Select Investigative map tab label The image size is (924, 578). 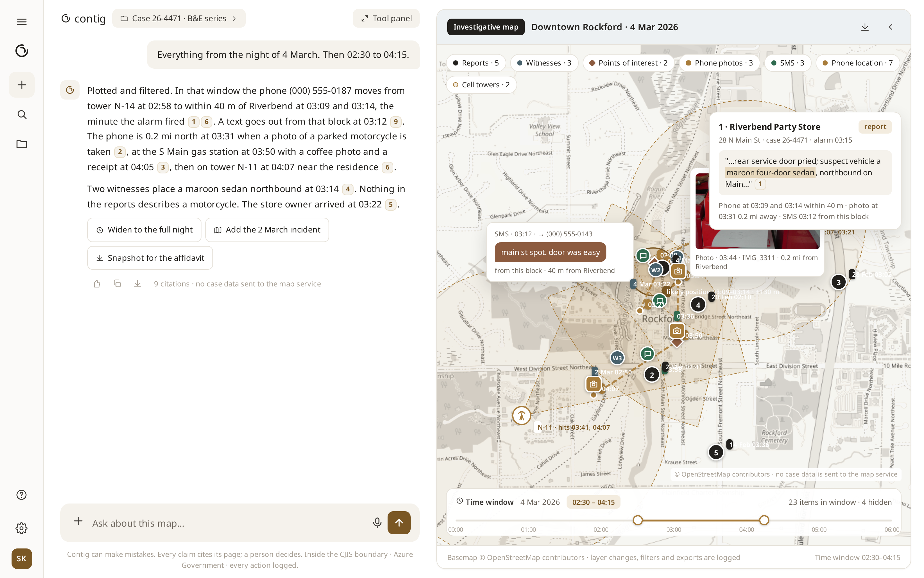coord(486,27)
